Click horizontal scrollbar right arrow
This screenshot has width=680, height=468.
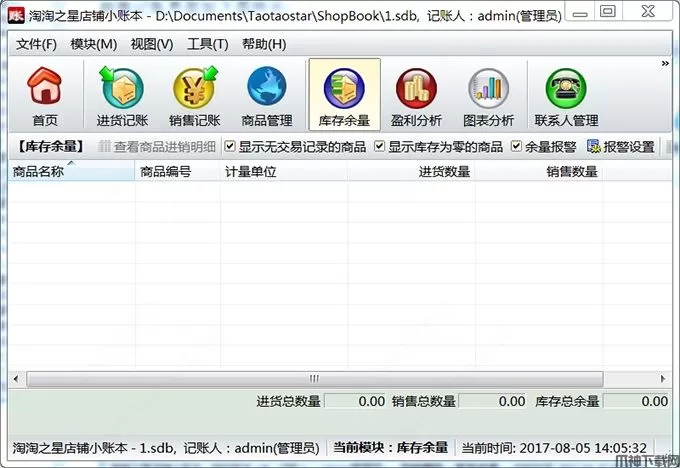click(x=663, y=379)
